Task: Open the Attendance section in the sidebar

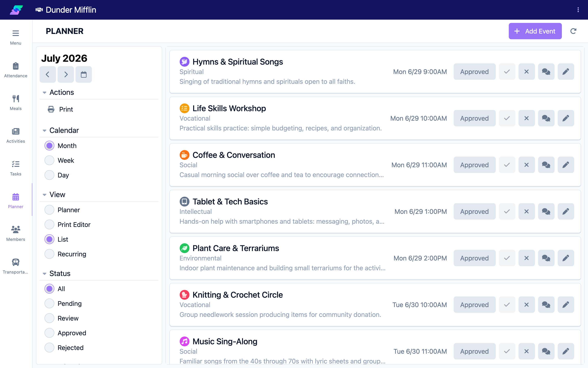Action: [x=16, y=70]
